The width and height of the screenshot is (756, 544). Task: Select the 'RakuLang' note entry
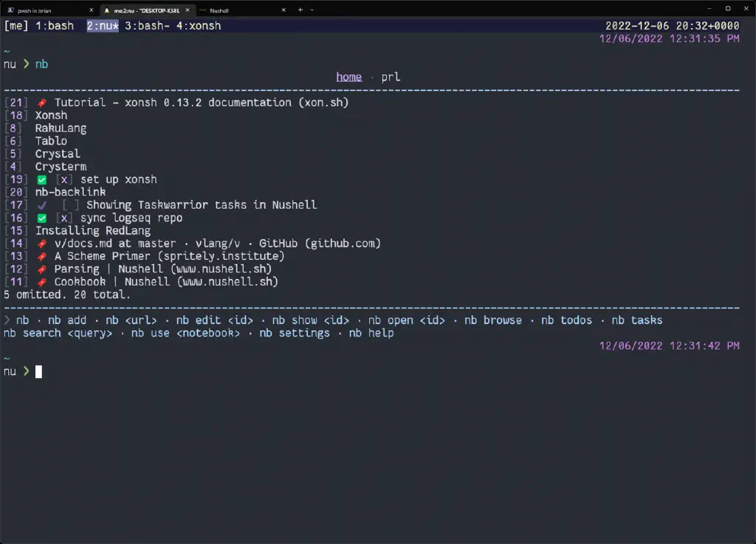[x=61, y=128]
